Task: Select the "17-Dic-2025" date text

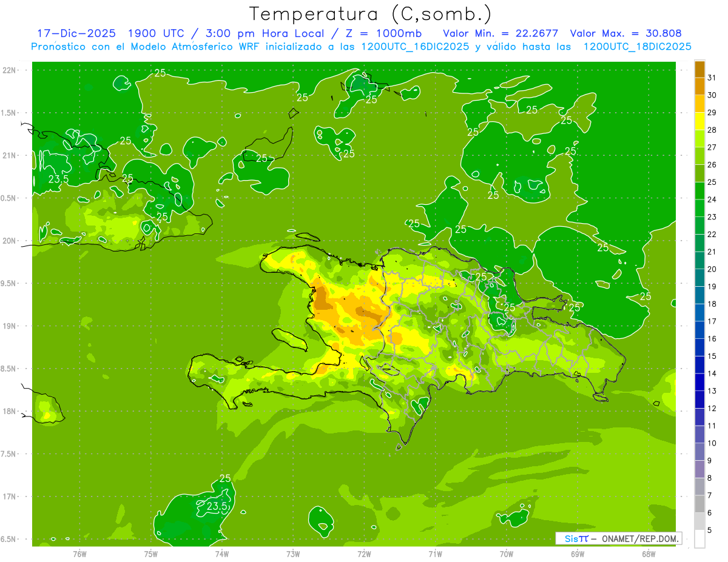Action: 76,33
